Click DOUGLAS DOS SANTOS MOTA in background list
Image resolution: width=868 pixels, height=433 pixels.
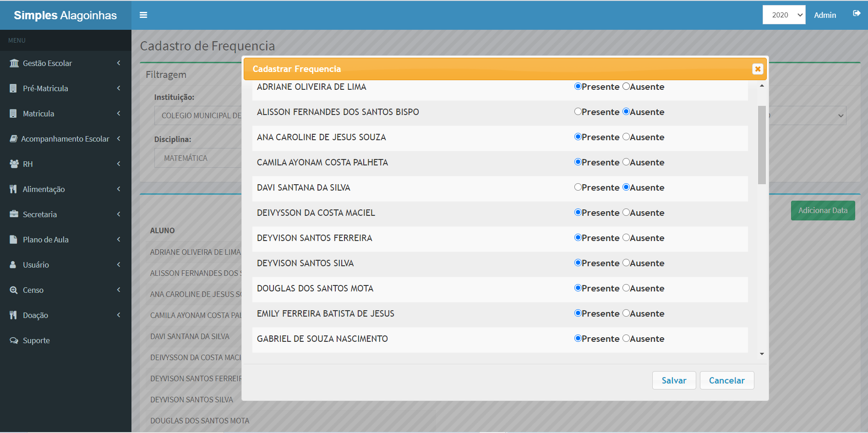pyautogui.click(x=200, y=421)
